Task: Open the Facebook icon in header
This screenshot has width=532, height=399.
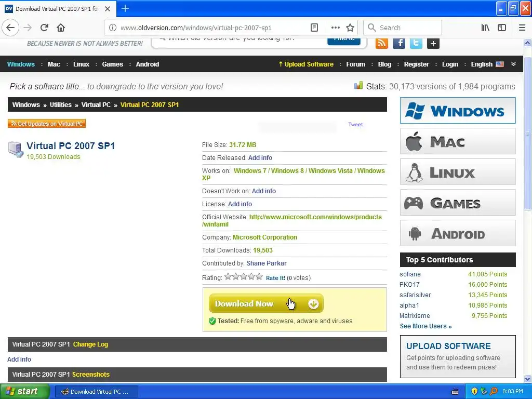Action: point(399,43)
